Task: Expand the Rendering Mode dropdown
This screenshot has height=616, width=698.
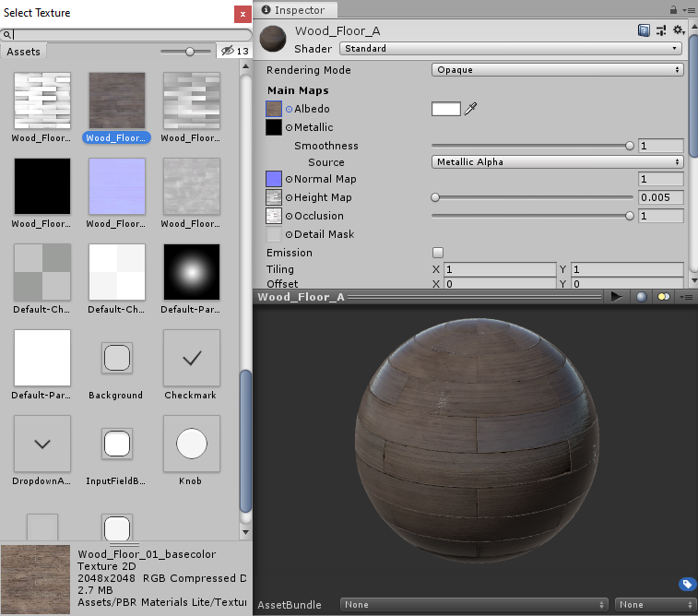Action: click(x=557, y=70)
